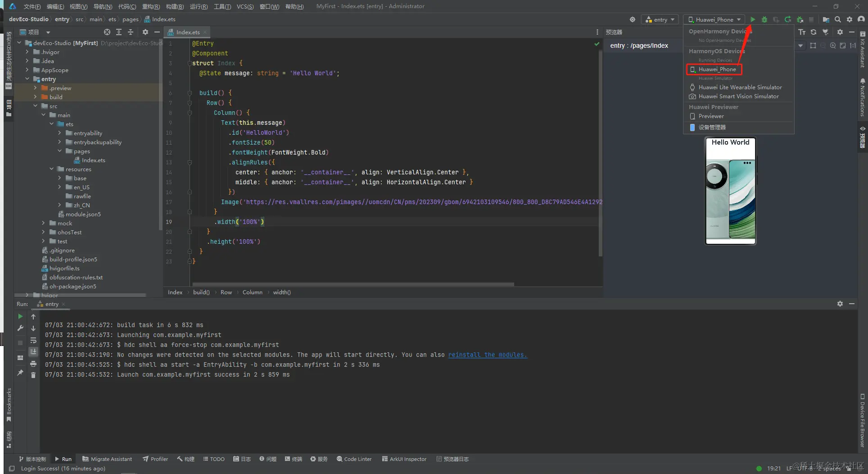Select opened file target icon in project panel
The height and width of the screenshot is (474, 868).
coord(107,32)
